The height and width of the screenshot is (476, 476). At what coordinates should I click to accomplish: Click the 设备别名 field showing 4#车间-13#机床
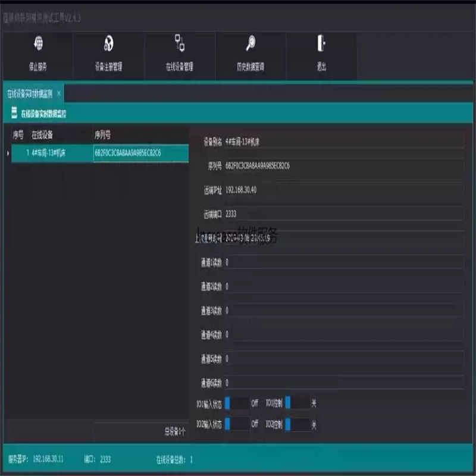pyautogui.click(x=345, y=142)
